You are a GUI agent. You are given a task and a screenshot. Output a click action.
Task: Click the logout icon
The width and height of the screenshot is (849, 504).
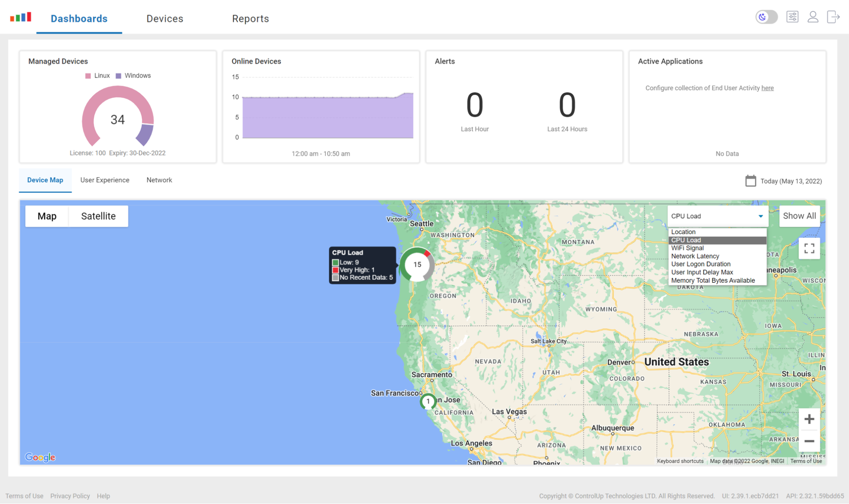pyautogui.click(x=833, y=17)
